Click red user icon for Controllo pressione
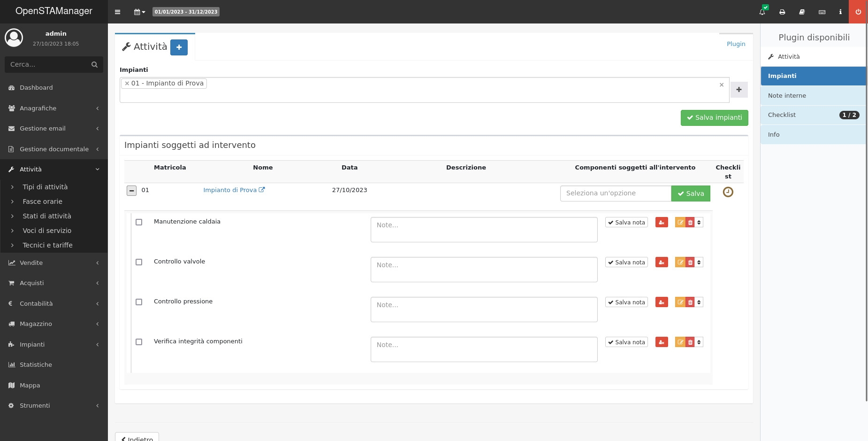868x441 pixels. (662, 302)
